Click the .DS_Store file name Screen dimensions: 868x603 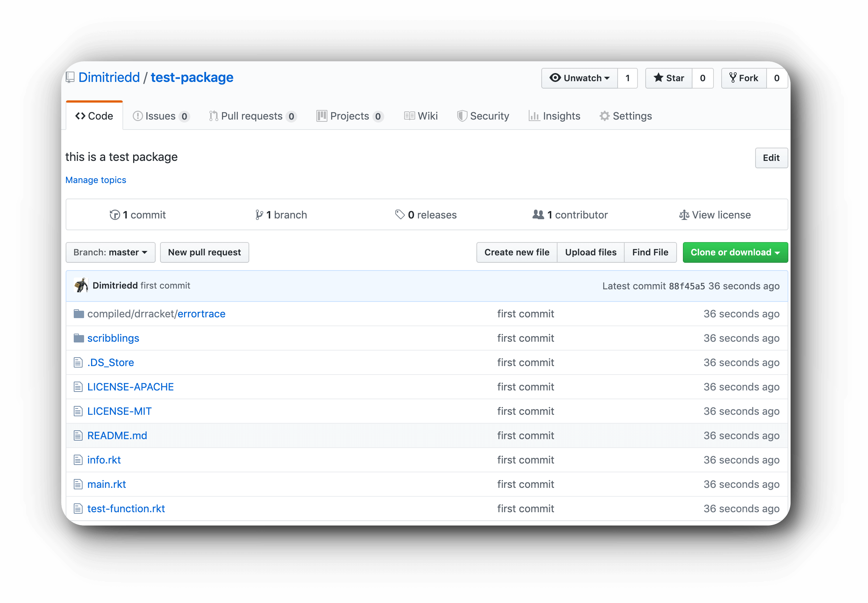(111, 362)
